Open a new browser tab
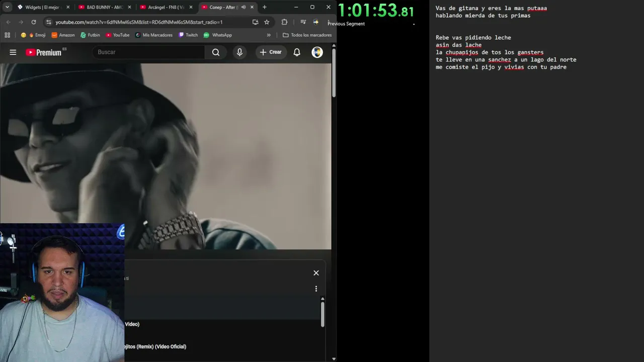 tap(265, 7)
